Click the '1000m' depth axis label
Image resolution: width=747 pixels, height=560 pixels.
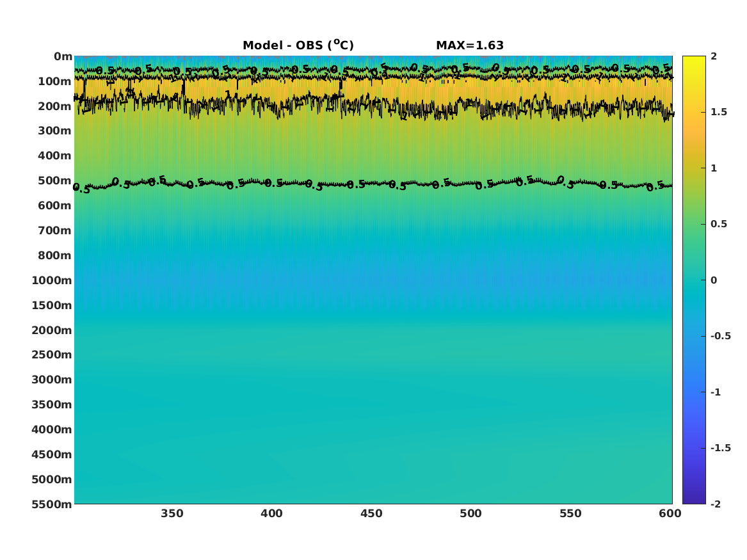(x=52, y=280)
